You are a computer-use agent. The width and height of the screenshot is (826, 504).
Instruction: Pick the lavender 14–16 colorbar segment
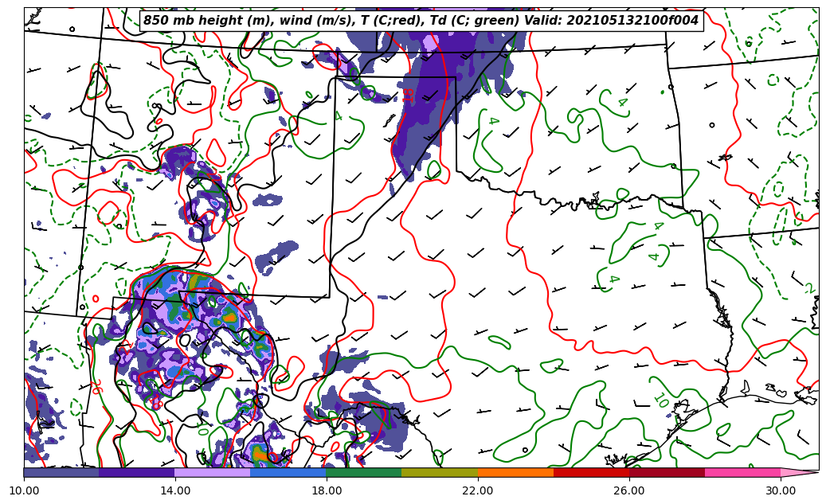[x=213, y=472]
